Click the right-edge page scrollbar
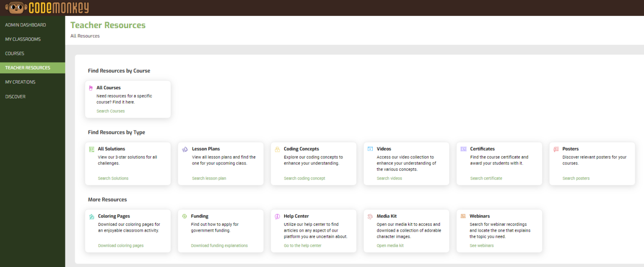This screenshot has height=267, width=644. 642,133
